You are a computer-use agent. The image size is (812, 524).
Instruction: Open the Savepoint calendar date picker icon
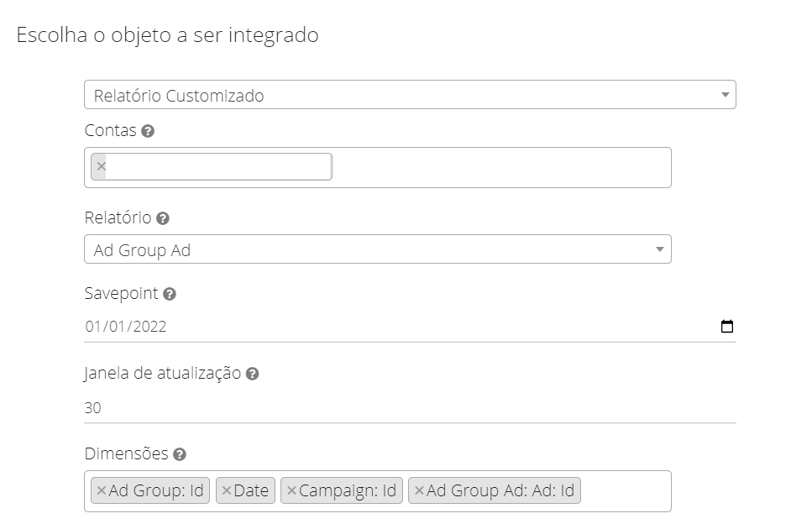[726, 327]
